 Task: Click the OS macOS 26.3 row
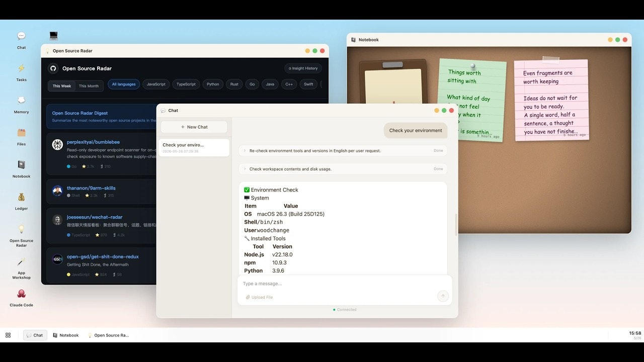284,214
